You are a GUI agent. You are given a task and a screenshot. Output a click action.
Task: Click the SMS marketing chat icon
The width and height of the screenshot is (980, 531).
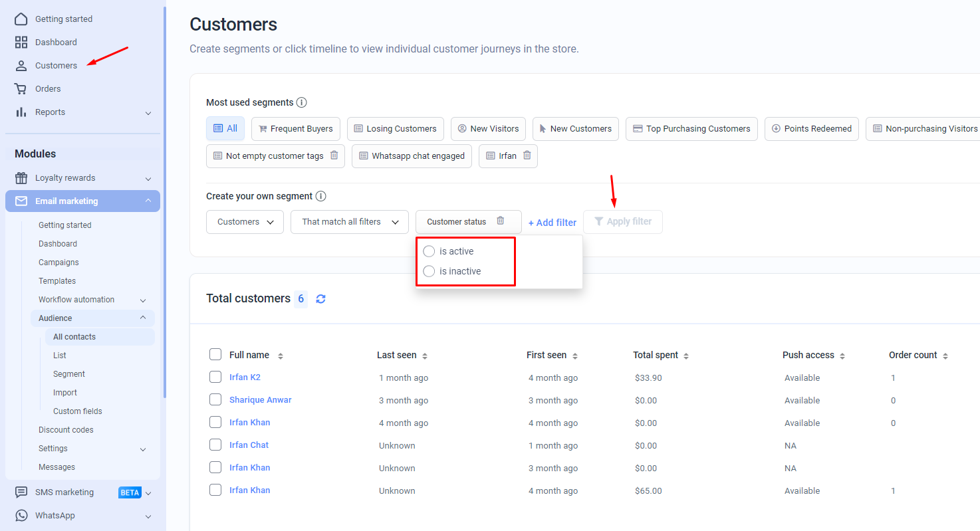(21, 492)
